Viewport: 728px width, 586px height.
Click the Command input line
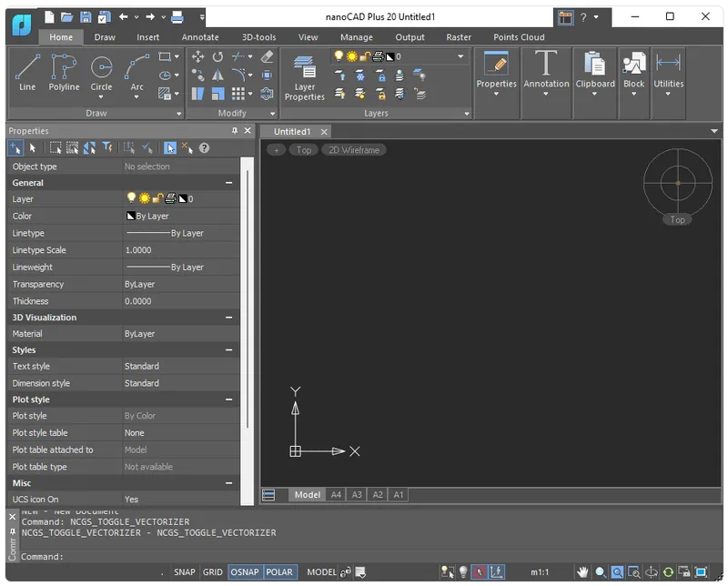(x=369, y=556)
